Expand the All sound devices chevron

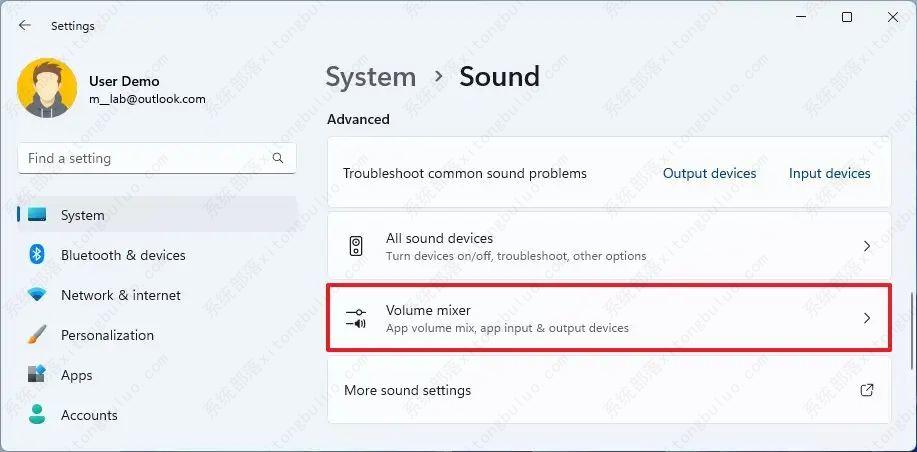point(867,246)
